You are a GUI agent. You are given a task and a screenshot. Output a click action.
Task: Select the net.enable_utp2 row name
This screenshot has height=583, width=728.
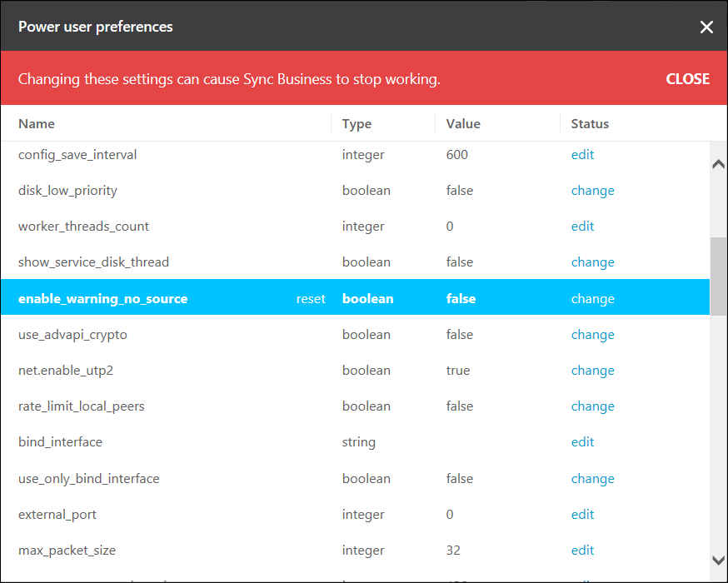click(x=65, y=371)
